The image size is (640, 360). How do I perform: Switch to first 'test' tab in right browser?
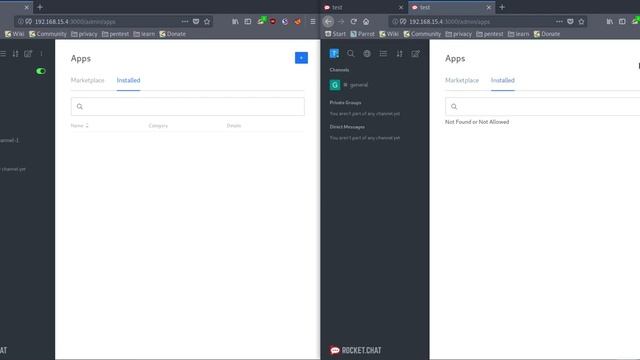(363, 7)
